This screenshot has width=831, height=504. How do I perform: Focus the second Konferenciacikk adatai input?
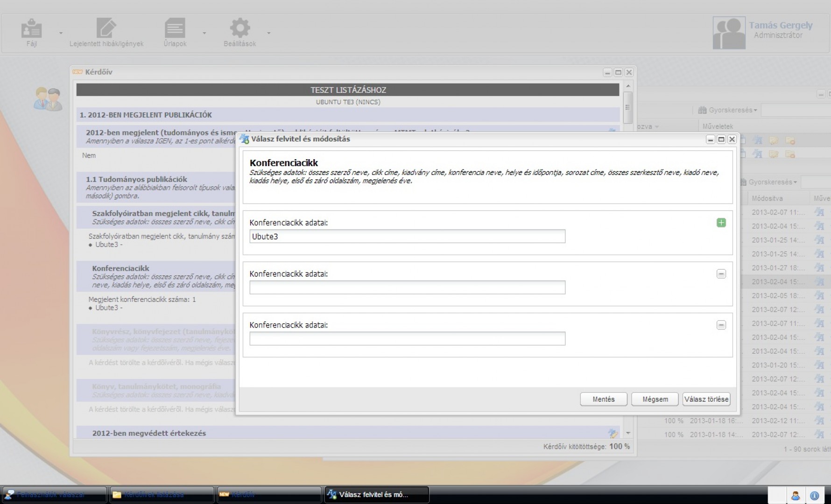(407, 287)
